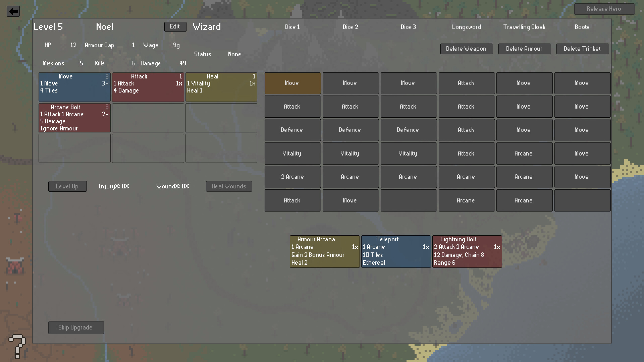Image resolution: width=644 pixels, height=362 pixels.
Task: Pick the Armour Arcana upgrade card
Action: tap(324, 251)
